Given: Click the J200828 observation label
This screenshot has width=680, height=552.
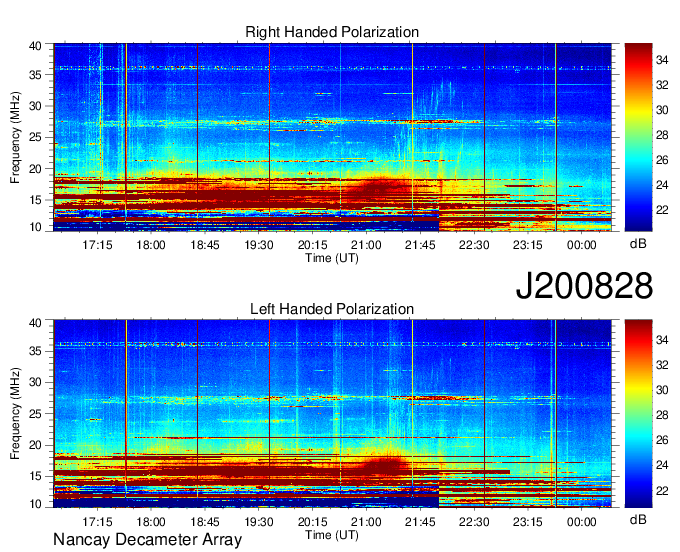Looking at the screenshot, I should point(584,286).
